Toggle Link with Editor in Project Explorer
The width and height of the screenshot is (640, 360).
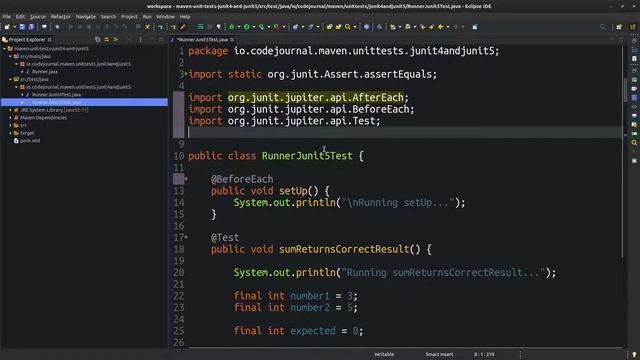[107, 40]
